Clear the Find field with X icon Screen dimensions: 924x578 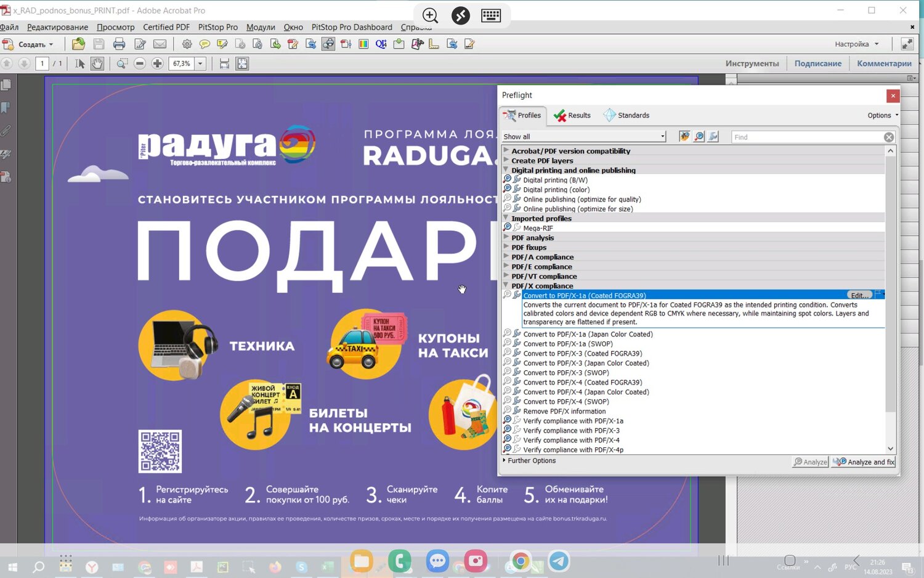pyautogui.click(x=889, y=137)
